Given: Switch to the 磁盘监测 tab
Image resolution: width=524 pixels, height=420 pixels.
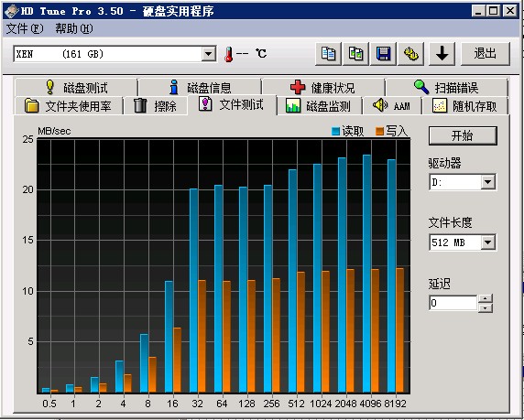Looking at the screenshot, I should coord(319,106).
